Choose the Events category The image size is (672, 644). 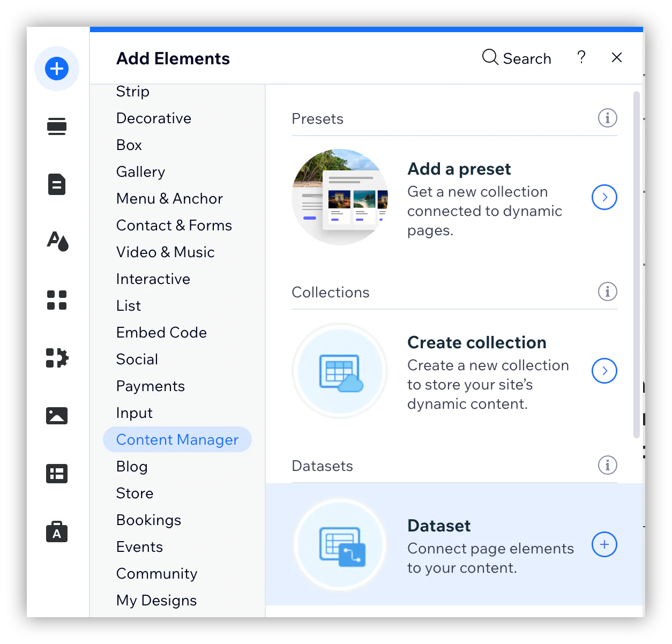point(139,546)
